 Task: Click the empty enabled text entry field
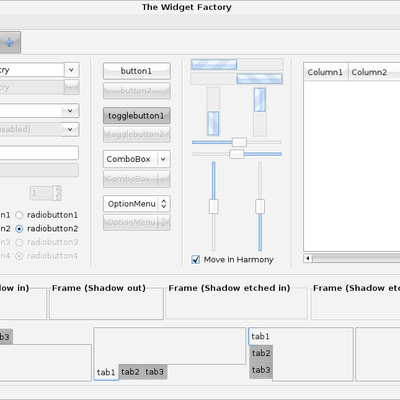39,153
